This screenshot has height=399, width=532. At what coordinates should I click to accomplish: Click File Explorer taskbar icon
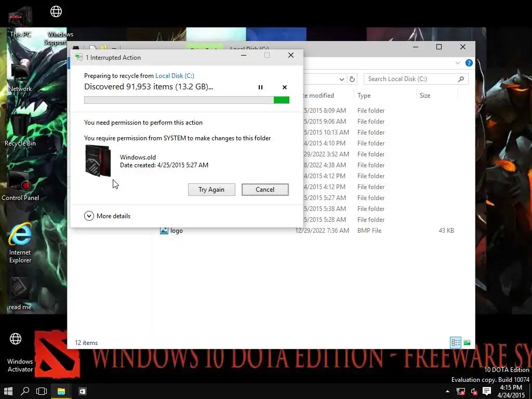coord(61,391)
